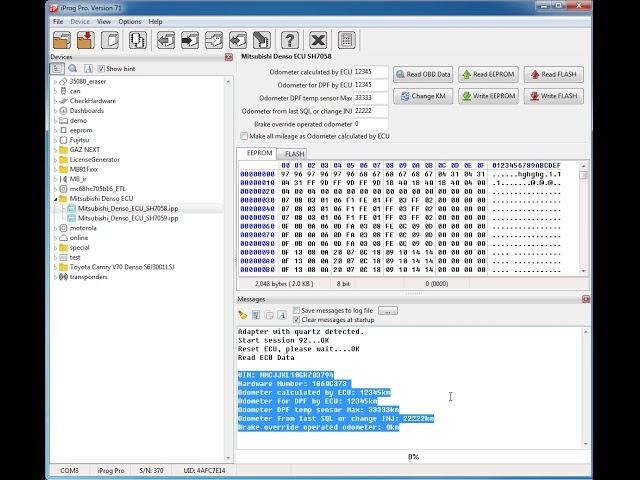Click the font 'A' icon in Devices panel
The width and height of the screenshot is (640, 480).
(88, 69)
